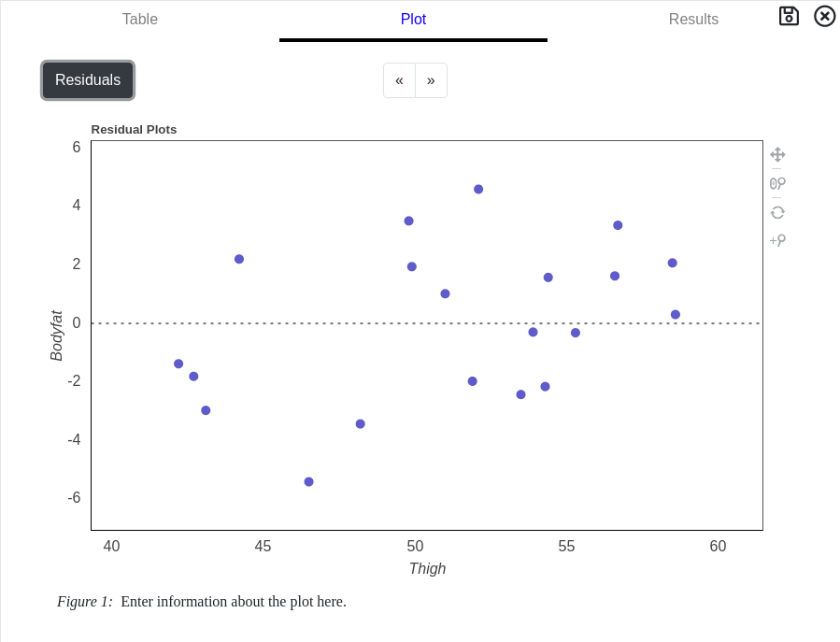Click the save diskette icon

pos(790,16)
